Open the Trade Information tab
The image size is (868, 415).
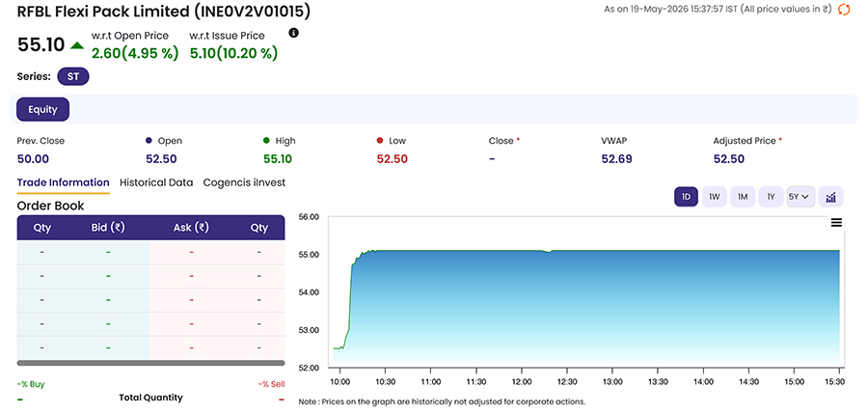click(63, 182)
